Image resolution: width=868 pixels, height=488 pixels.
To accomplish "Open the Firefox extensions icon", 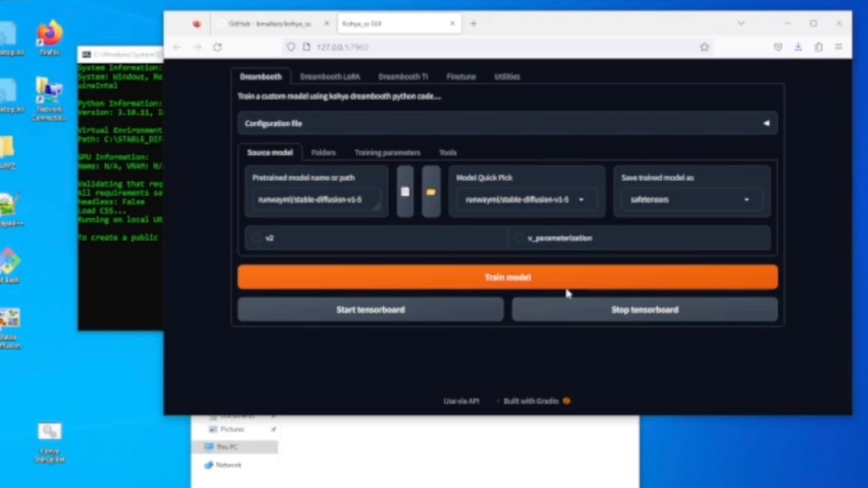I will click(818, 47).
